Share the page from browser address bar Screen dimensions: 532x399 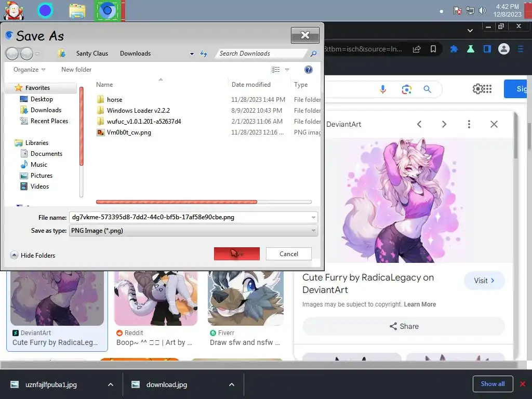pos(417,49)
